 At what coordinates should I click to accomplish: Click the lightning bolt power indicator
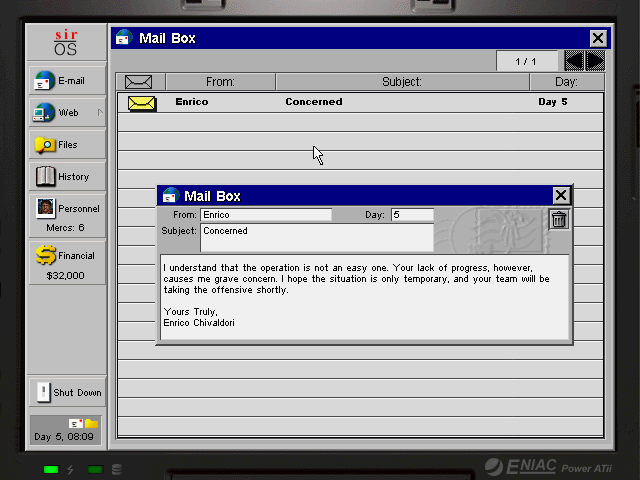coord(70,469)
